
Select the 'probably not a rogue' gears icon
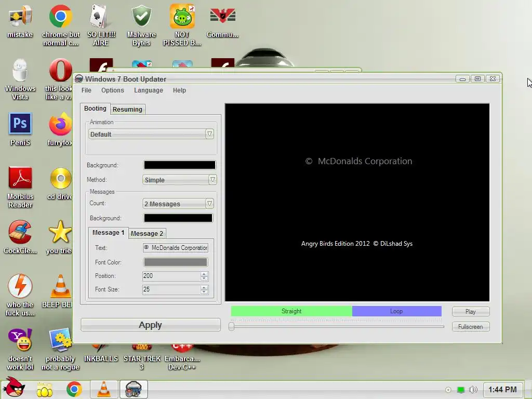click(60, 349)
